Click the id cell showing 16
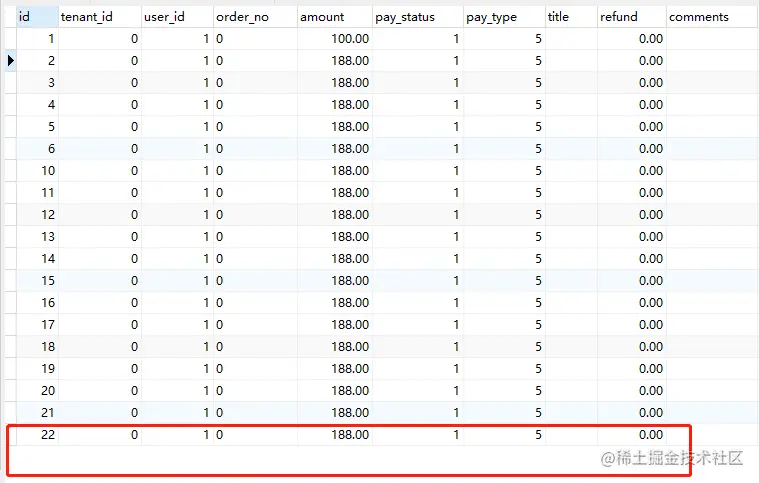Image resolution: width=759 pixels, height=483 pixels. click(x=37, y=302)
